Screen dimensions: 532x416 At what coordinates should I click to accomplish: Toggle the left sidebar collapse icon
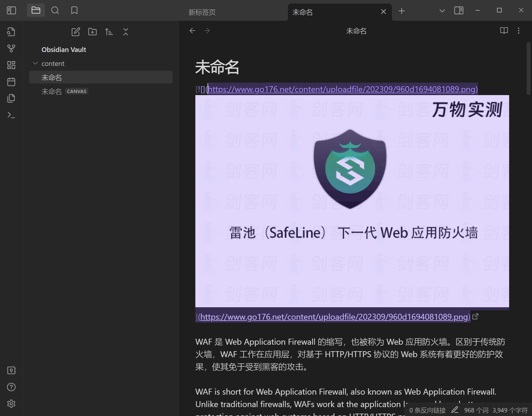(x=11, y=10)
